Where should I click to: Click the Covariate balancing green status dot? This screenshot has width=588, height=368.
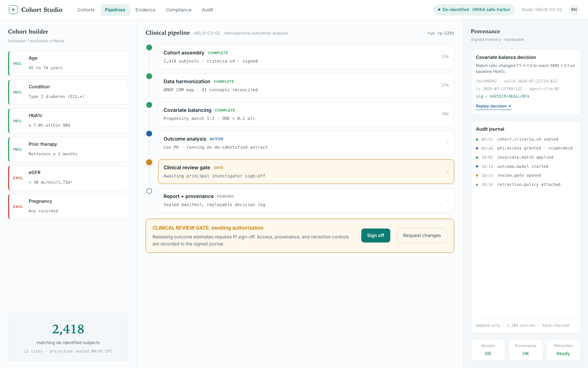[149, 105]
